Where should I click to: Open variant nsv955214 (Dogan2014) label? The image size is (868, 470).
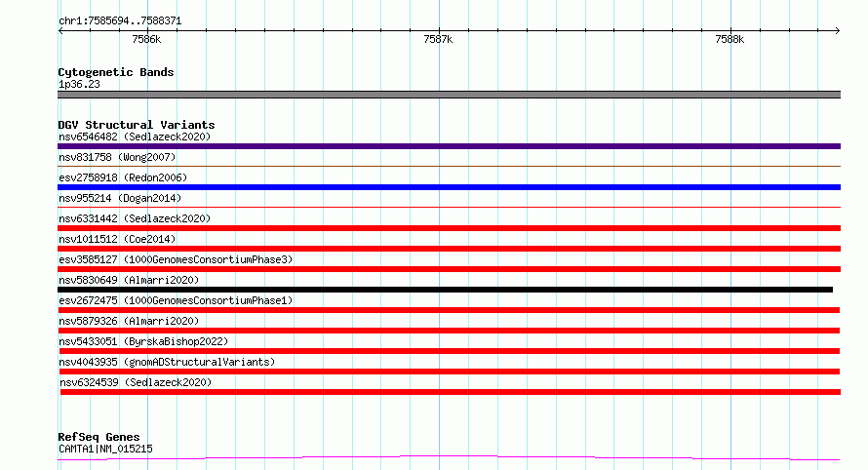(x=120, y=198)
